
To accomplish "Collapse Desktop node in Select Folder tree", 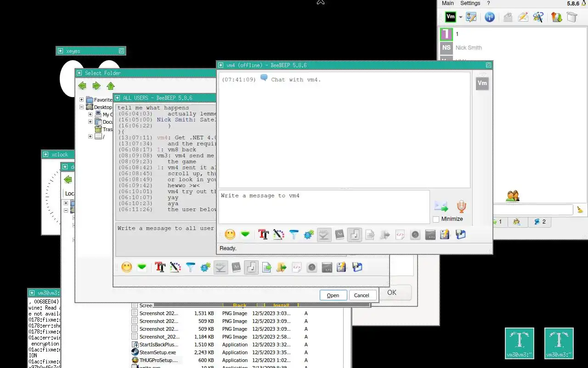I will pos(82,107).
